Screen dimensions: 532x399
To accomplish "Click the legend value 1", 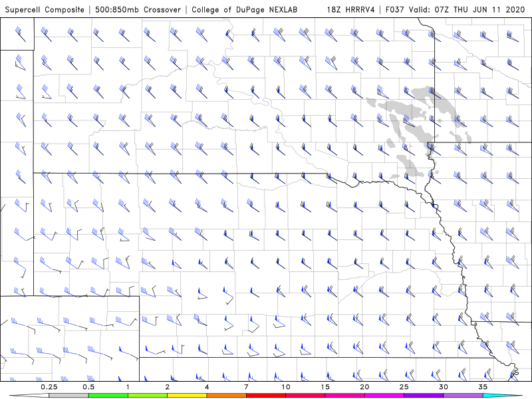I will (x=128, y=387).
